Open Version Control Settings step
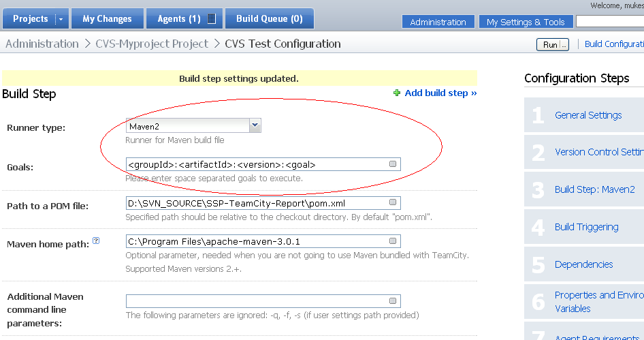 coord(599,152)
